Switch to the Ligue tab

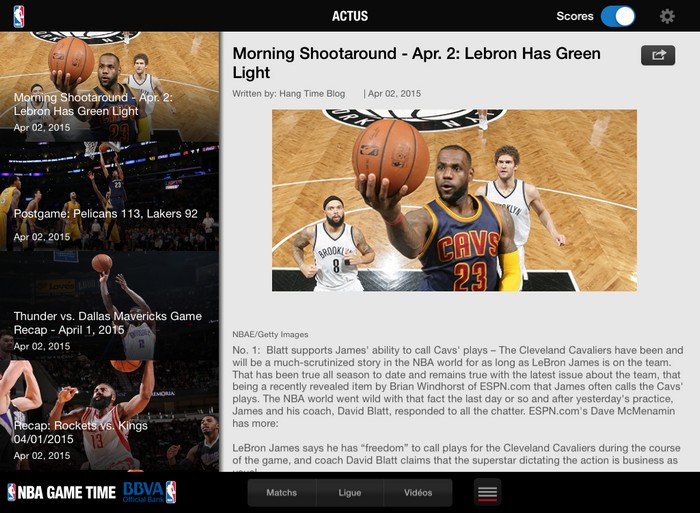(x=350, y=492)
